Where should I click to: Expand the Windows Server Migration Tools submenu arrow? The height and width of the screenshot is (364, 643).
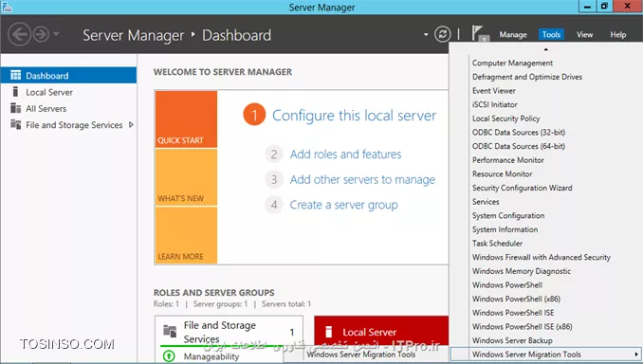pyautogui.click(x=636, y=355)
